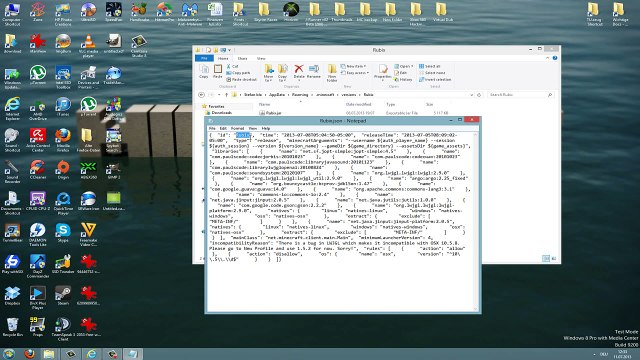
Task: Click the Firefox icon on taskbar
Action: tap(29, 354)
